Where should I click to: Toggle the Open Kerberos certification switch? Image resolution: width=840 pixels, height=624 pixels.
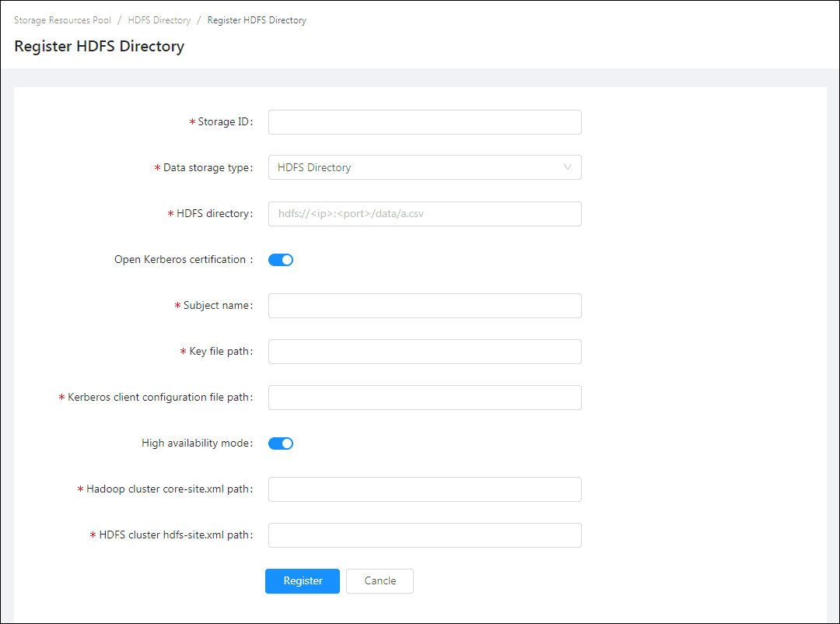tap(281, 260)
